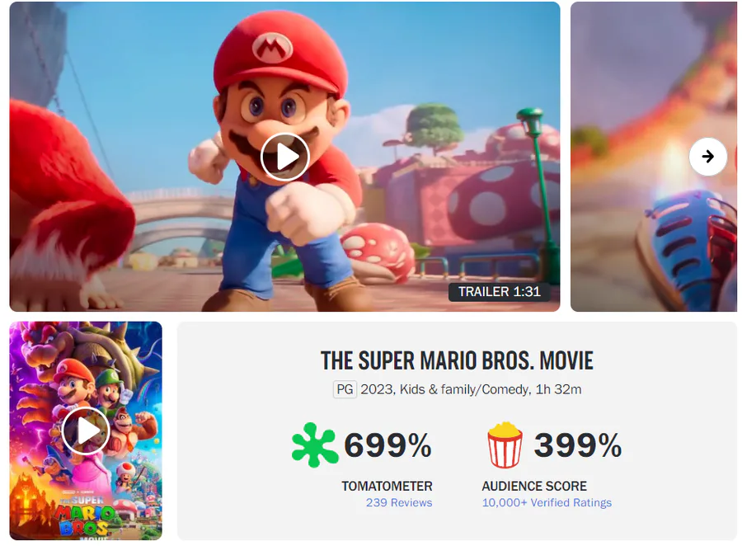This screenshot has width=742, height=560.
Task: Click the PG rating badge
Action: (x=345, y=389)
